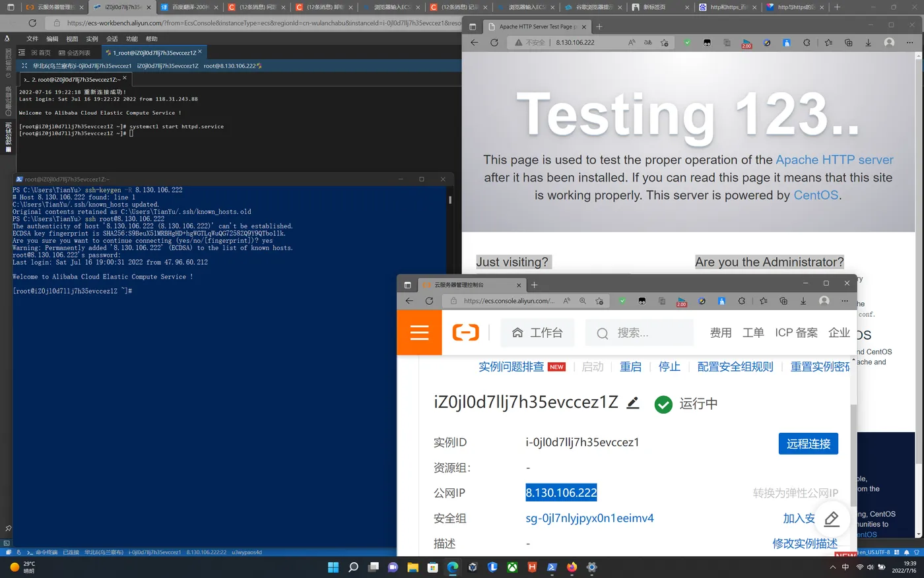Open the settings ellipsis menu in Apache window
Viewport: 924px width, 578px height.
click(909, 42)
